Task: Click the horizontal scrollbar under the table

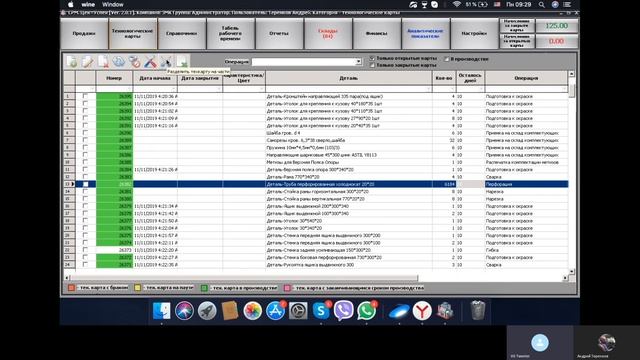Action: tap(245, 278)
